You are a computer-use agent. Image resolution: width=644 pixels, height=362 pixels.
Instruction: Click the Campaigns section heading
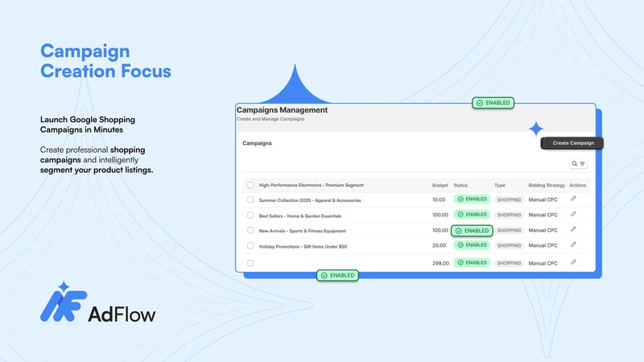[257, 143]
